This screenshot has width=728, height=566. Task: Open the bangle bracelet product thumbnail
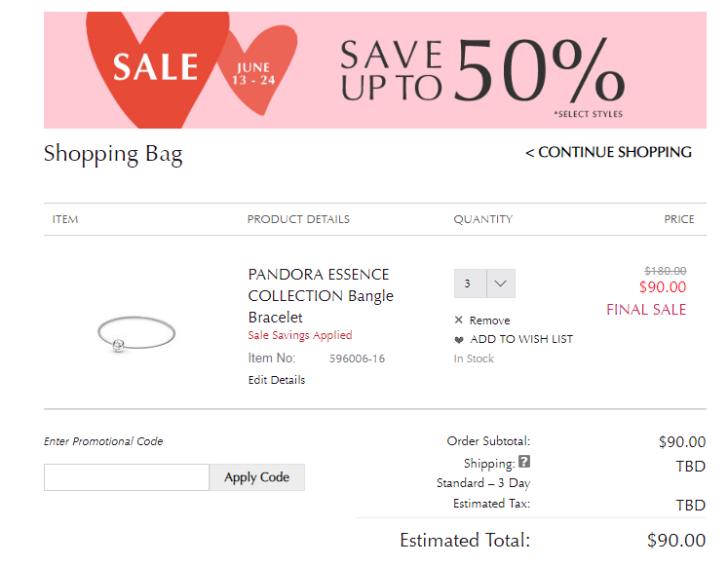coord(136,333)
